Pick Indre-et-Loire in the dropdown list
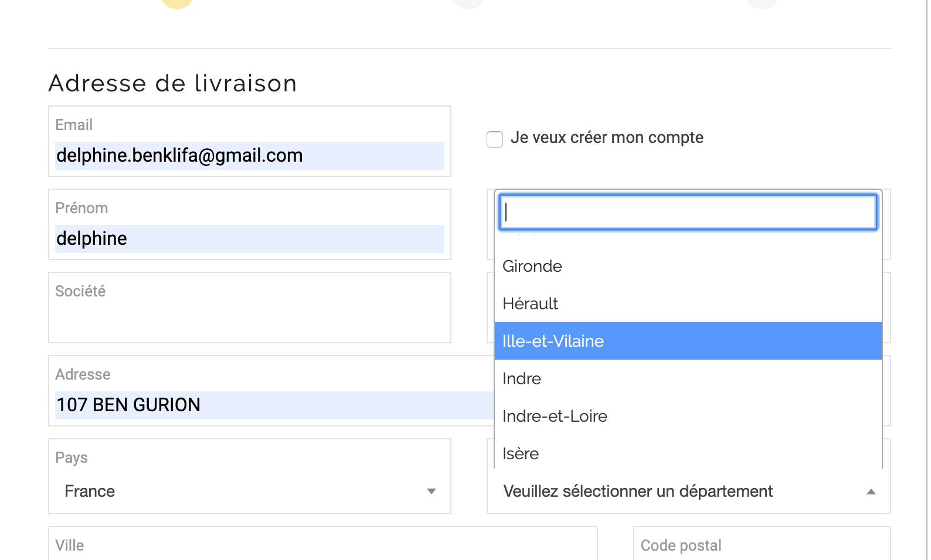 (x=688, y=416)
